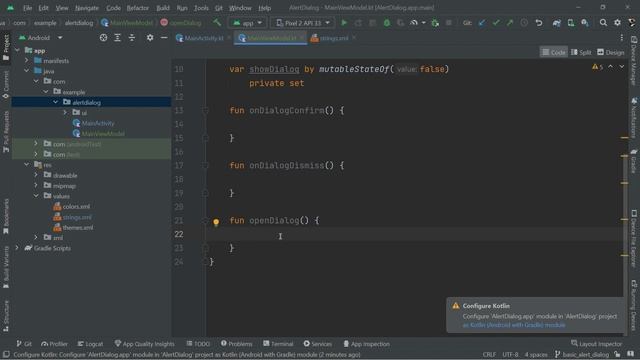
Task: Open the Terminal tool window
Action: coord(278,344)
